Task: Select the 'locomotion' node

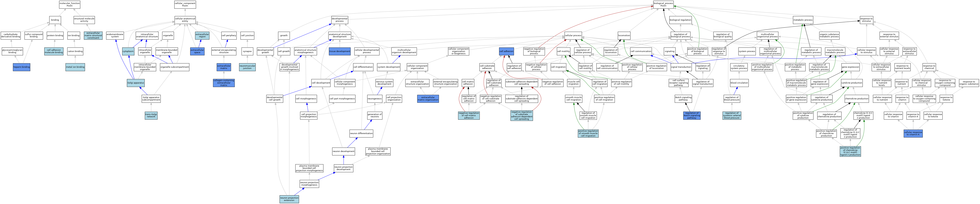Action: click(x=624, y=36)
